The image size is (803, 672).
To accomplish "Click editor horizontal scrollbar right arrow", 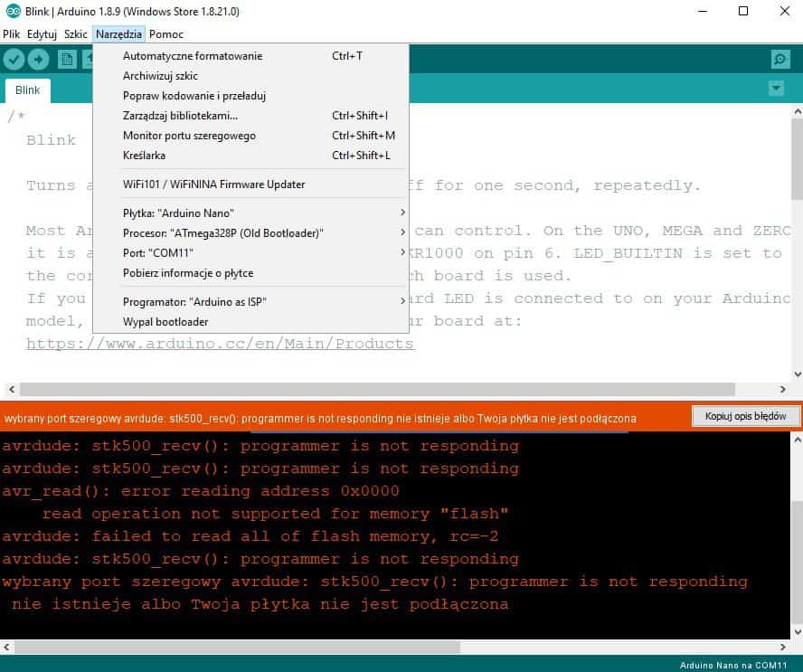I will tap(782, 389).
